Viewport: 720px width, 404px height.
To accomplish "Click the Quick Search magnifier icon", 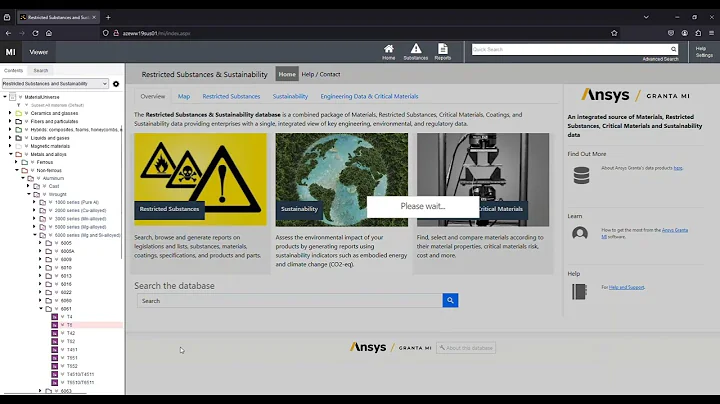I will (673, 49).
